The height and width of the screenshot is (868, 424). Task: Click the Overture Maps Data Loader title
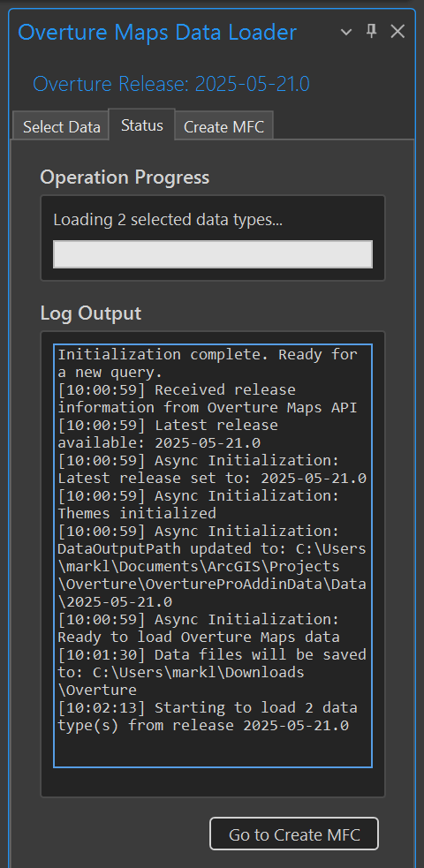[157, 32]
